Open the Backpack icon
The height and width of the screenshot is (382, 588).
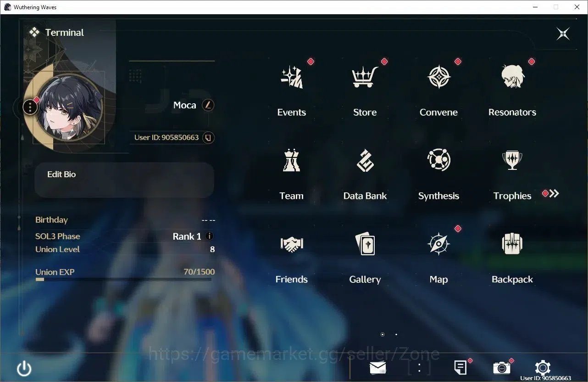pyautogui.click(x=512, y=244)
